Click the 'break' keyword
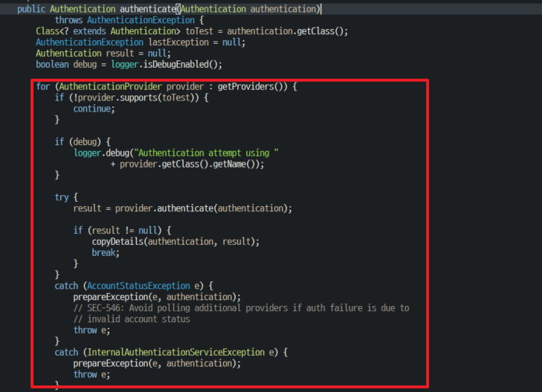Viewport: 542px width, 392px height. coord(103,252)
